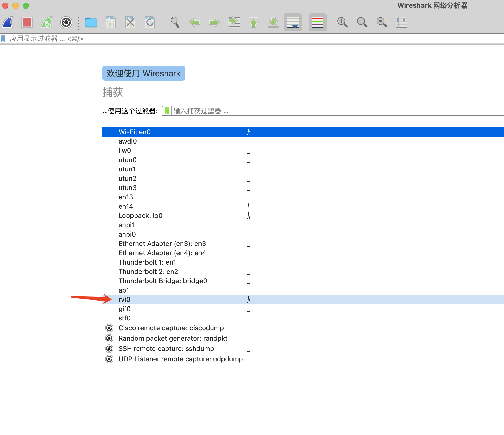This screenshot has height=435, width=504.
Task: Open display filter bookmark menu
Action: pyautogui.click(x=3, y=39)
